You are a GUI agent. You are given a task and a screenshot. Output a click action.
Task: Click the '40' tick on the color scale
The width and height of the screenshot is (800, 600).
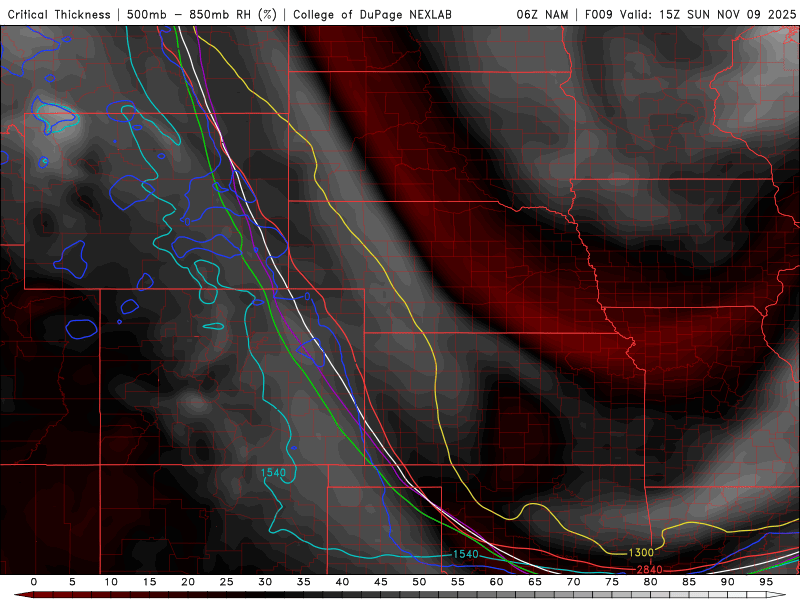tap(342, 582)
